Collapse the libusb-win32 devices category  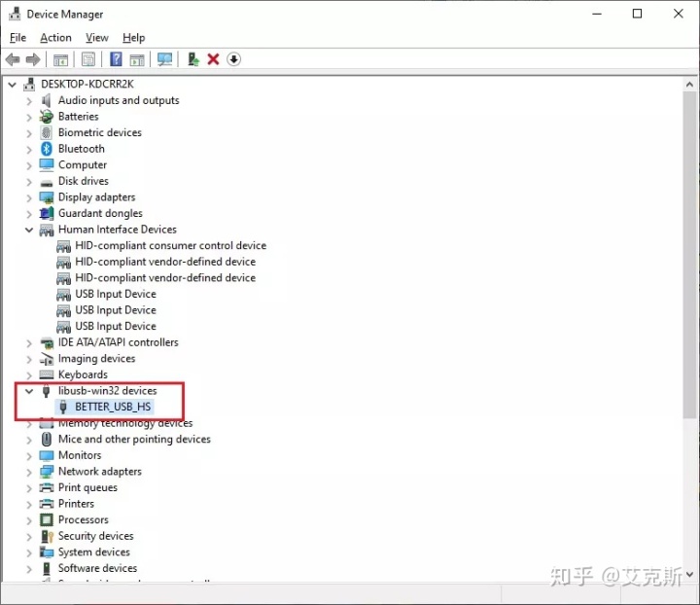pyautogui.click(x=29, y=391)
